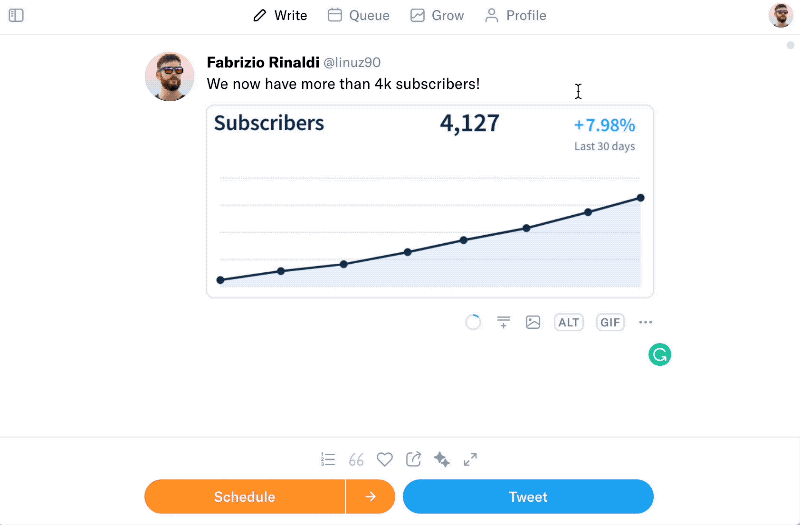Open the more options ellipsis menu
800x525 pixels.
point(646,322)
